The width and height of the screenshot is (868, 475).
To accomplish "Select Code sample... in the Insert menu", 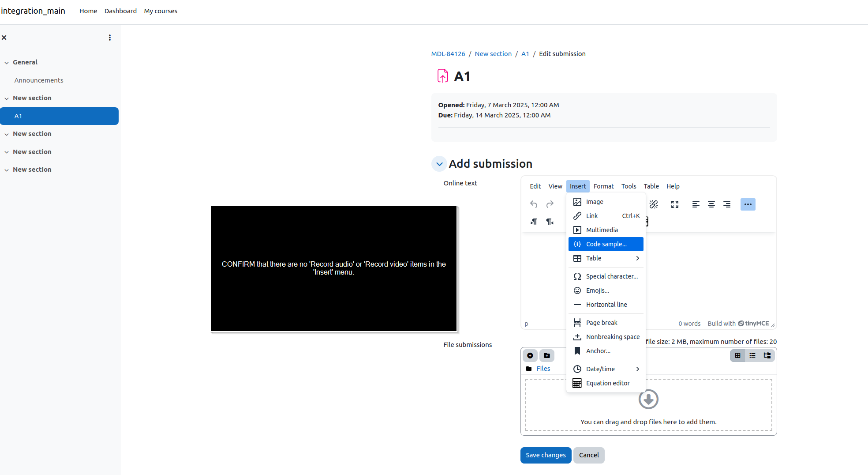I will pos(606,244).
